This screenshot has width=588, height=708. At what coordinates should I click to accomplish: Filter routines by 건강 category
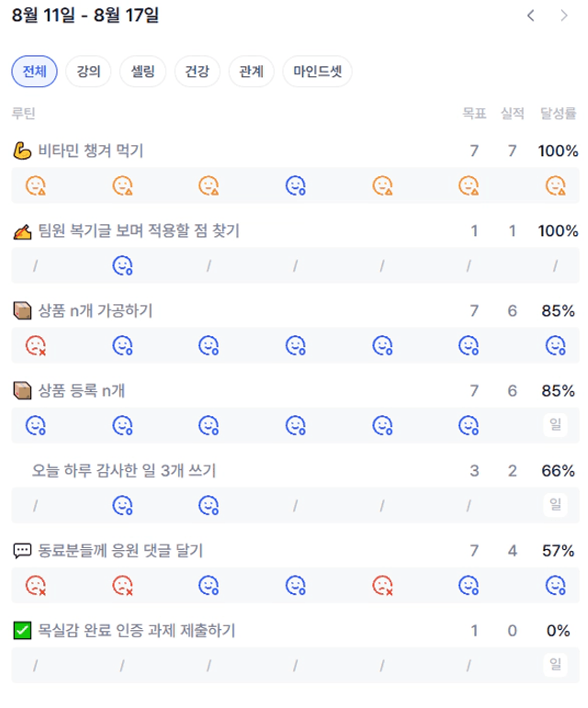tap(198, 72)
